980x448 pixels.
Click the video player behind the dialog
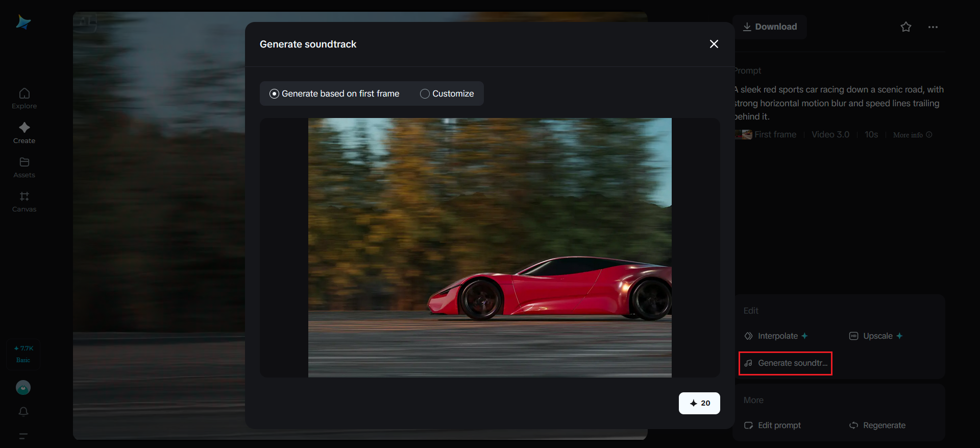point(159,225)
